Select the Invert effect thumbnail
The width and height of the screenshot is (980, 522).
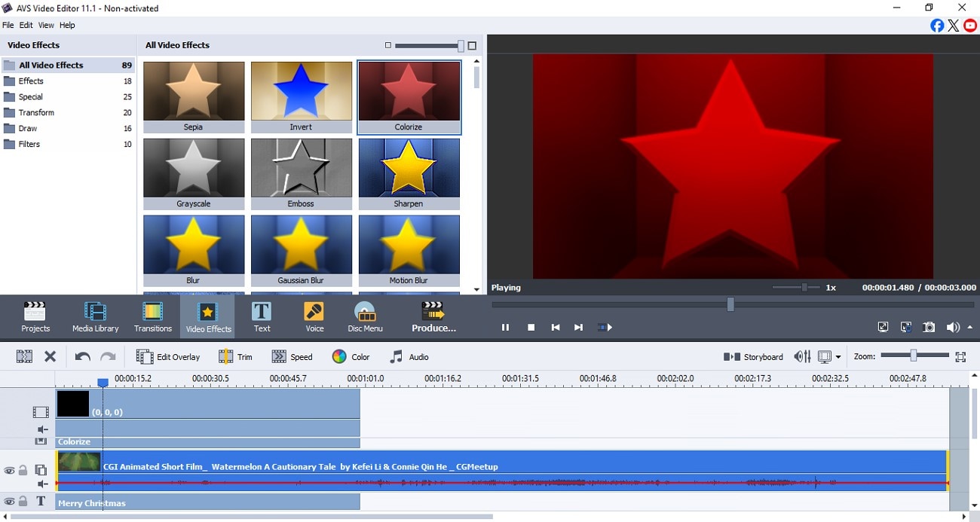click(x=302, y=97)
